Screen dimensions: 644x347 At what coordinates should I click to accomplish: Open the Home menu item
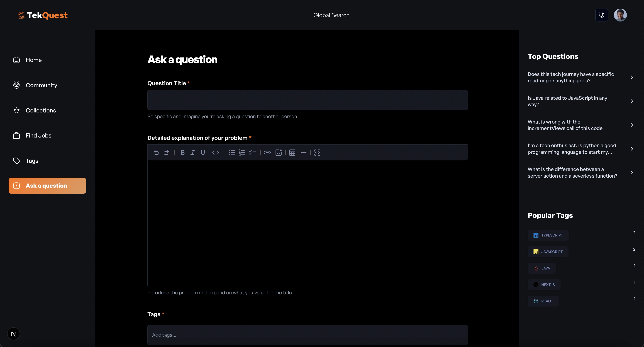coord(47,60)
